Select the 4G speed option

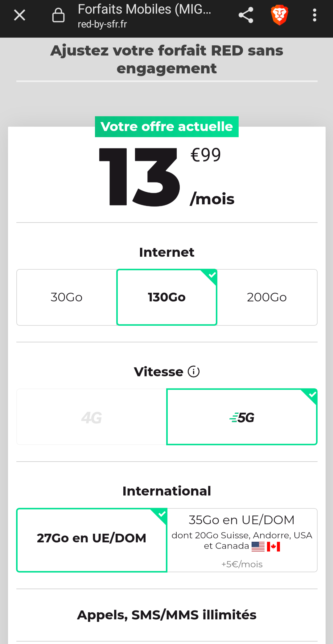pyautogui.click(x=92, y=417)
